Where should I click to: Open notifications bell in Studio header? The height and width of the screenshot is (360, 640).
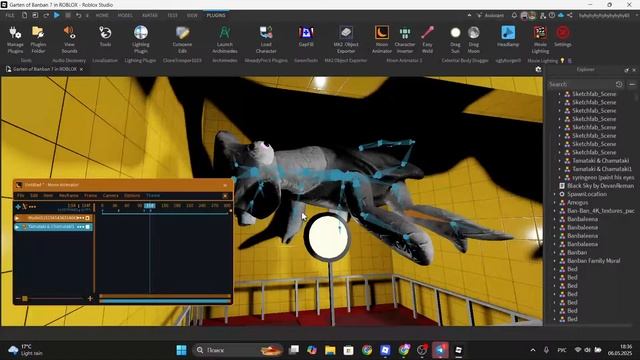coord(514,16)
